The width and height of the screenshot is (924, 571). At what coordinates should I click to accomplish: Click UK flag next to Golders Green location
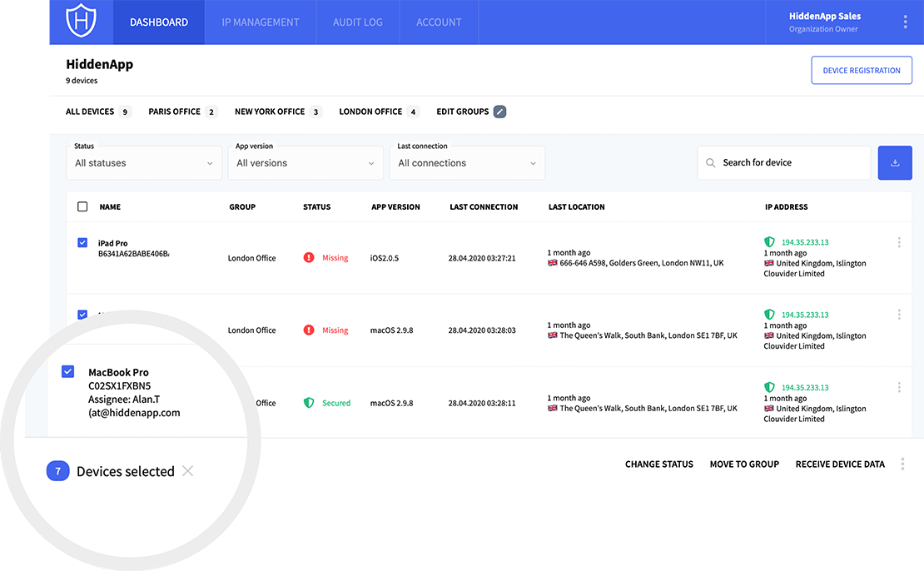[x=552, y=263]
